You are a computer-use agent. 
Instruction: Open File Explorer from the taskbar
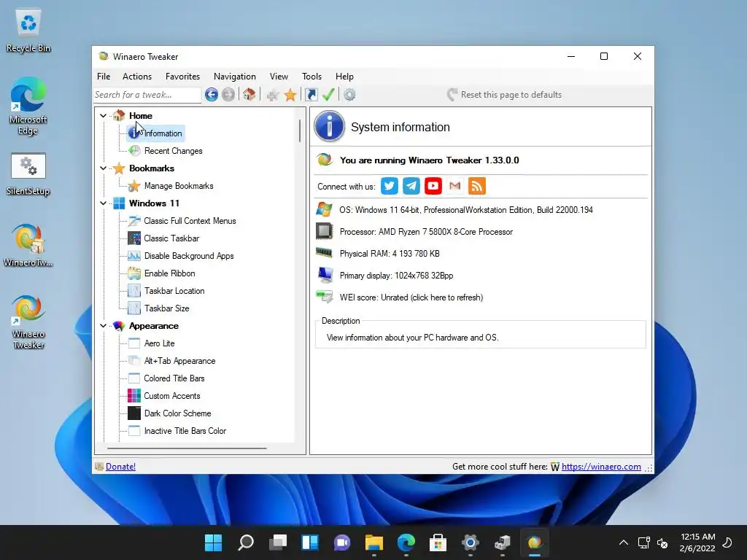[374, 542]
